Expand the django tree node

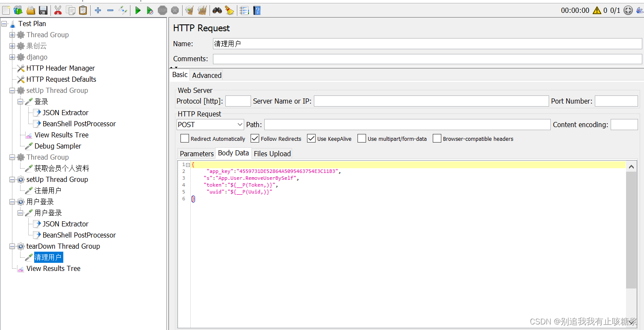point(12,57)
